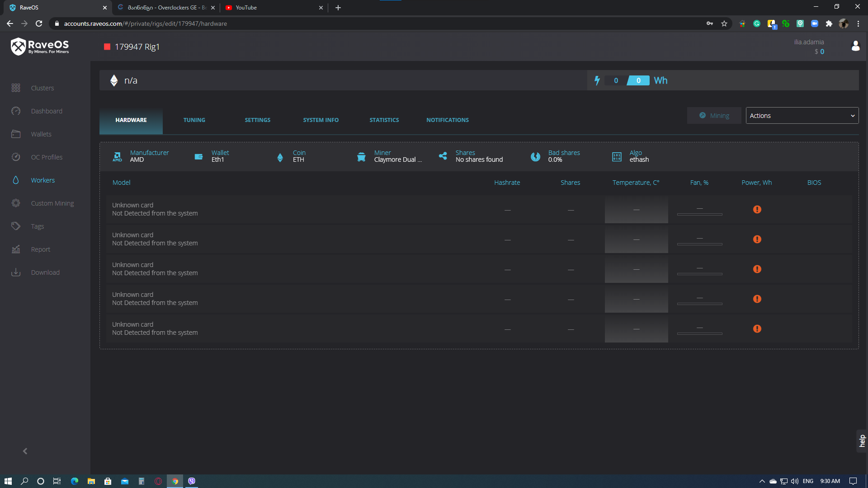The image size is (868, 488).
Task: Open the Download sidebar icon
Action: pos(16,272)
